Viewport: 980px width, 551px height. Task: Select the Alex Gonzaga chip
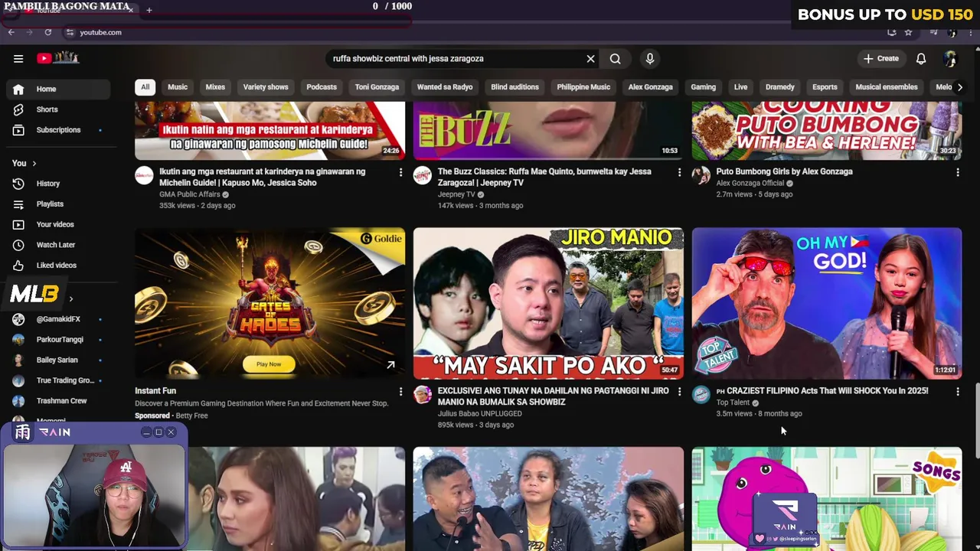click(x=650, y=87)
